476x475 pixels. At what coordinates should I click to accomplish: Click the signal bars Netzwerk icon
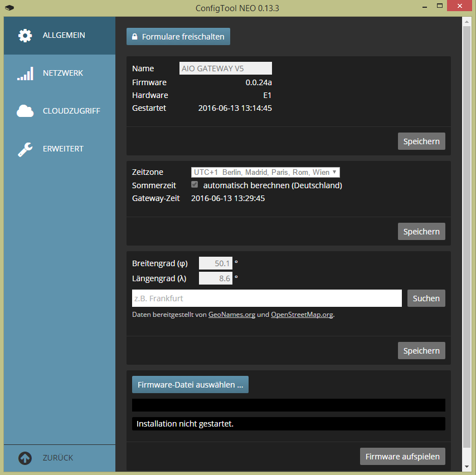click(x=25, y=74)
